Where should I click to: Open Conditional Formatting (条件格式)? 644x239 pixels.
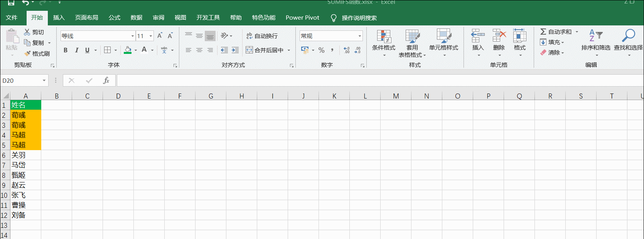coord(384,43)
